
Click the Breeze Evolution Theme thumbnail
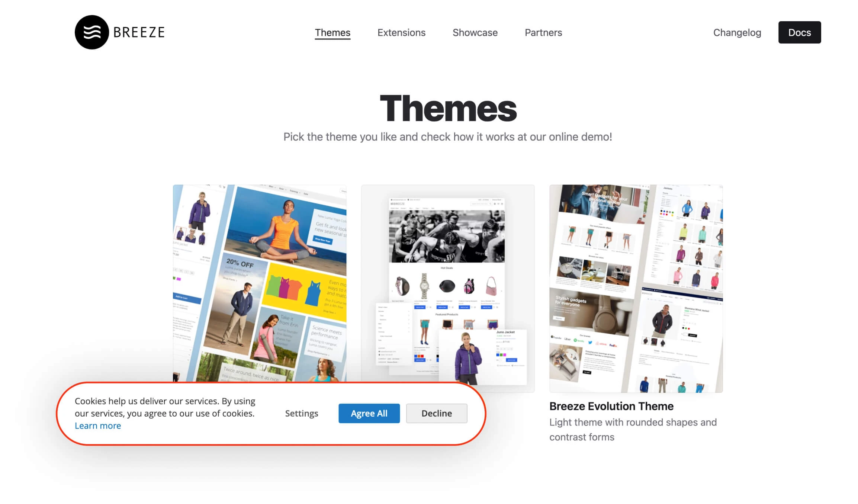point(636,289)
